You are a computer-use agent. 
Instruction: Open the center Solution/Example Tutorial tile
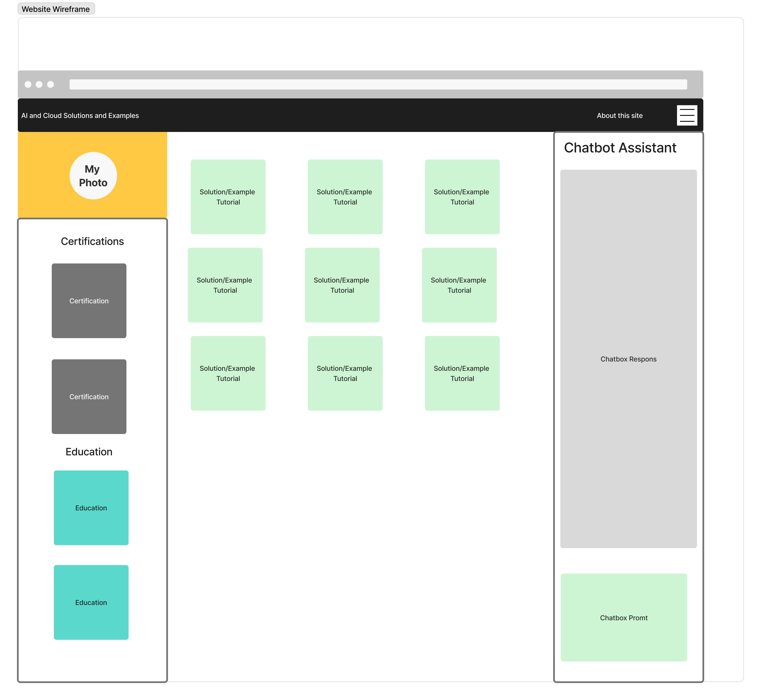coord(342,285)
